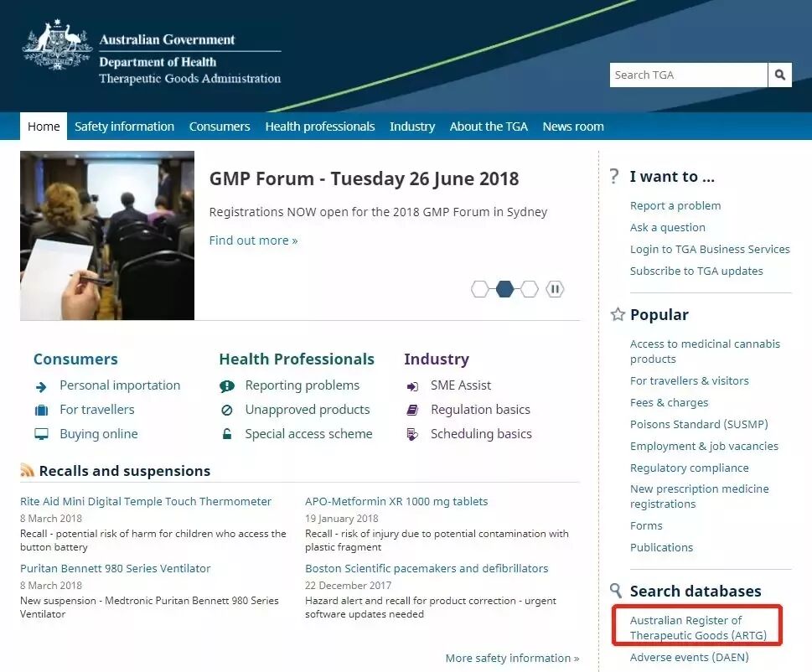Screen dimensions: 812x672
Task: Click the suitcase icon beside For travellers
Action: 41,411
